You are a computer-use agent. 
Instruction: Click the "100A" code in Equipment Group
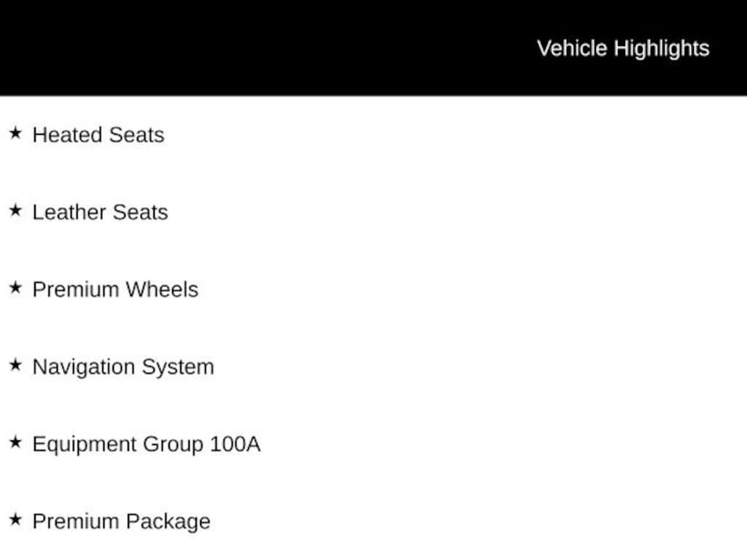pyautogui.click(x=235, y=444)
